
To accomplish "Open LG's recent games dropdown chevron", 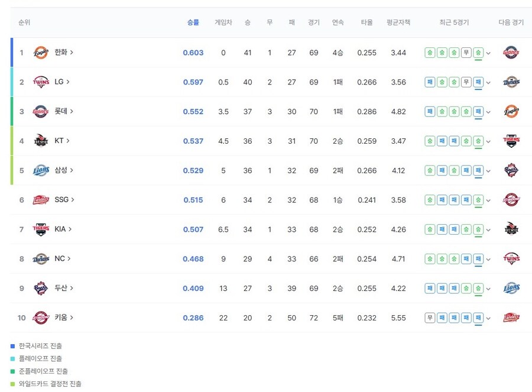I will click(487, 82).
